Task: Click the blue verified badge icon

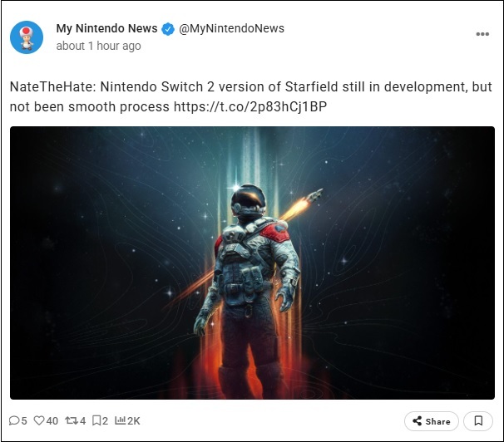Action: (x=168, y=29)
